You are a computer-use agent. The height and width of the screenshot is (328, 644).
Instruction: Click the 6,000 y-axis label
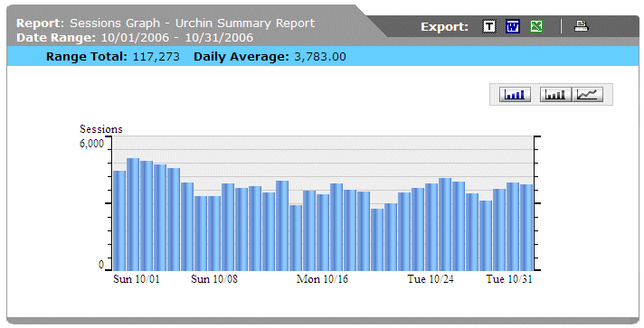pyautogui.click(x=91, y=144)
